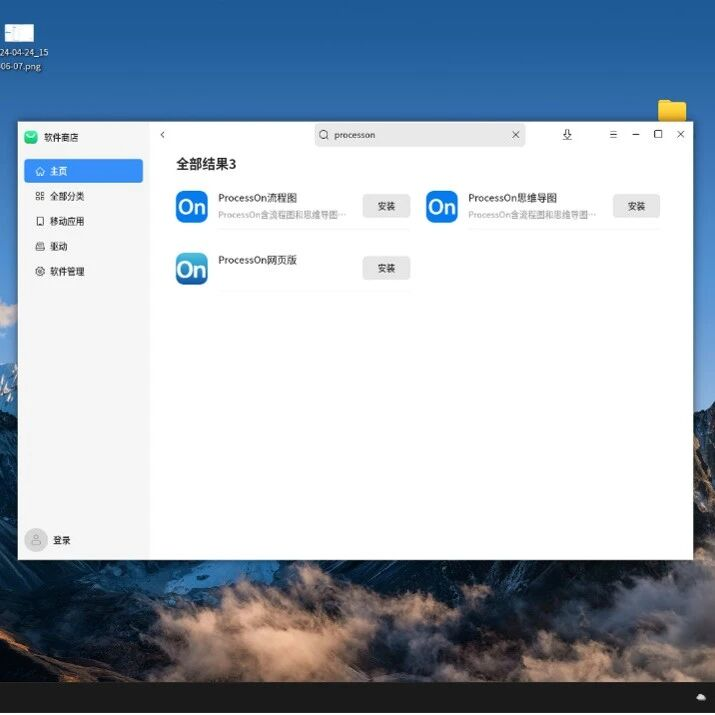Open the hamburger main menu
This screenshot has height=715, width=715.
point(613,135)
